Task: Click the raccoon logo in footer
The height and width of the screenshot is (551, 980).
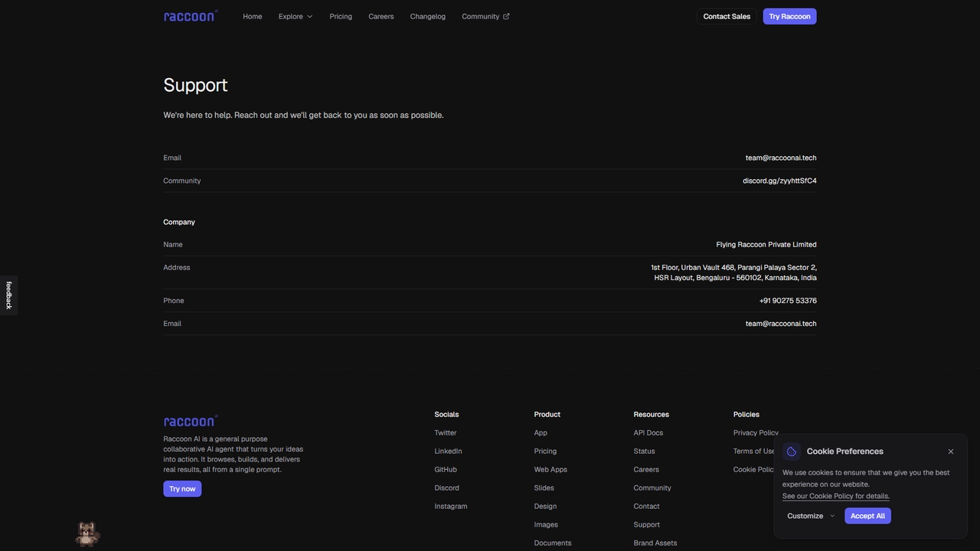Action: pyautogui.click(x=191, y=421)
